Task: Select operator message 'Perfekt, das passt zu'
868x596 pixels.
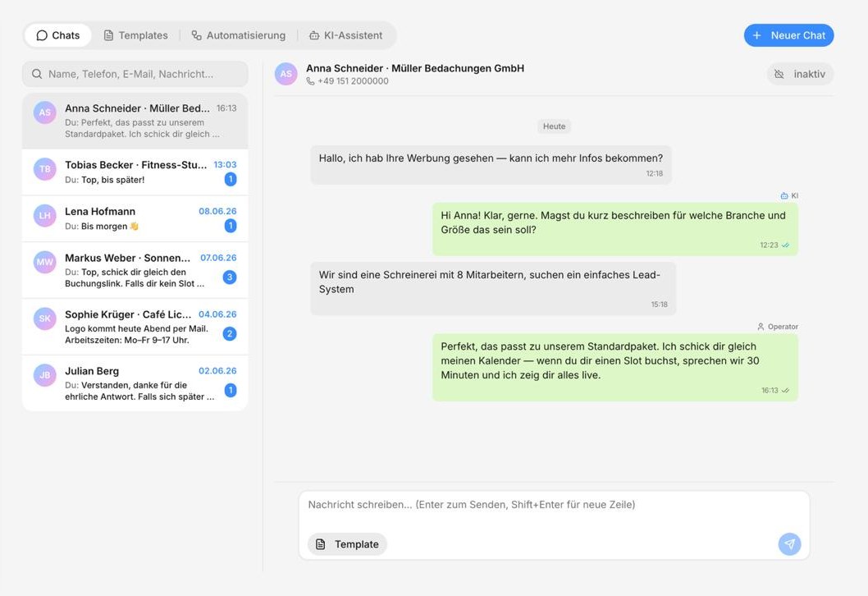Action: point(615,367)
